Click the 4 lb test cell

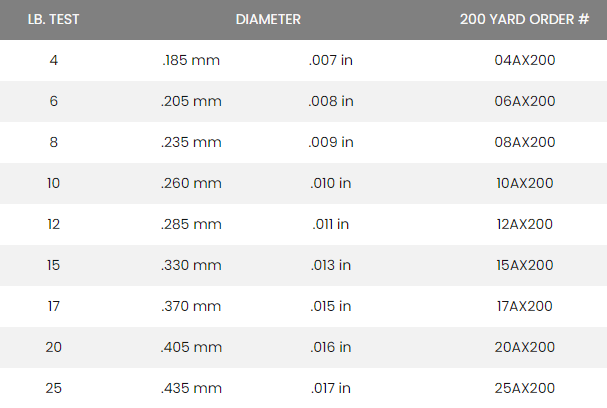point(53,60)
